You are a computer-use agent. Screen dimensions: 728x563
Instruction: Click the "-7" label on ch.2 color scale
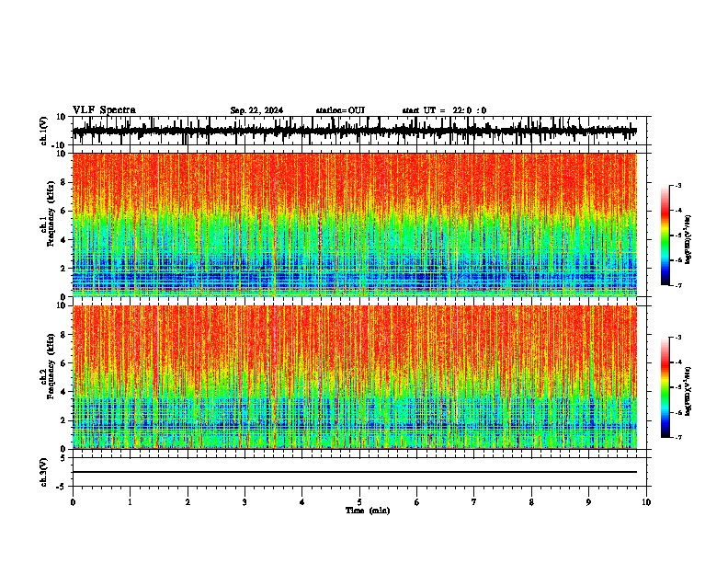tap(677, 437)
